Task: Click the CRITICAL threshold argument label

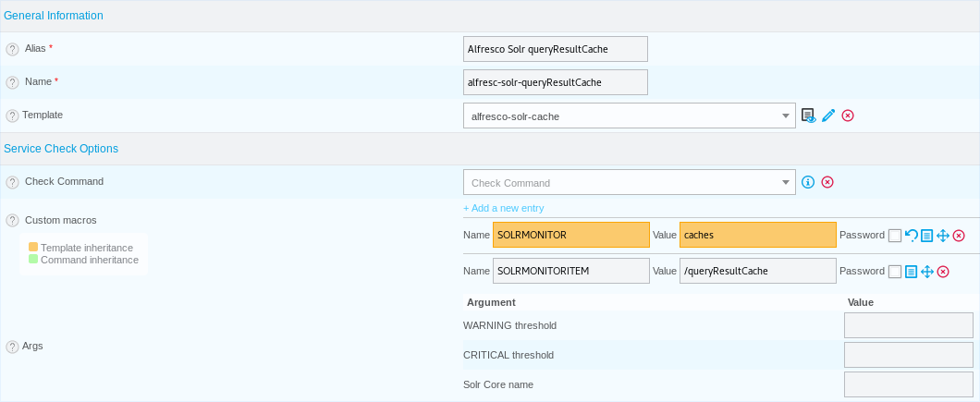Action: click(508, 355)
